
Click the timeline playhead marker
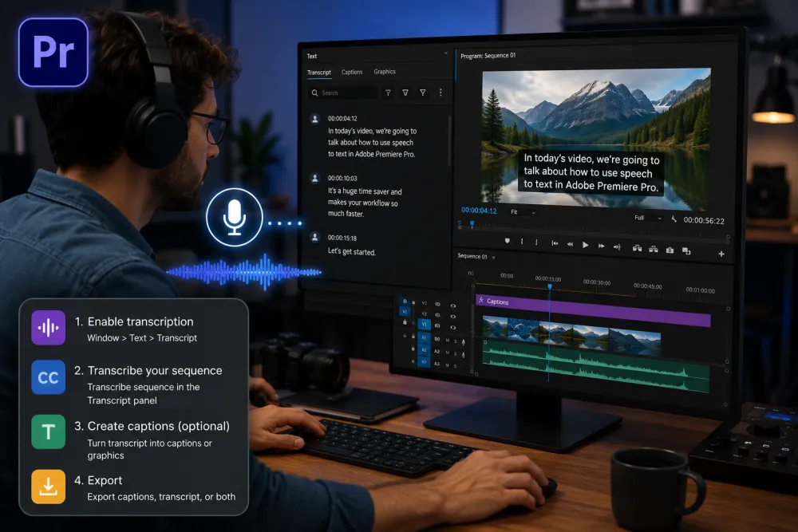[550, 287]
